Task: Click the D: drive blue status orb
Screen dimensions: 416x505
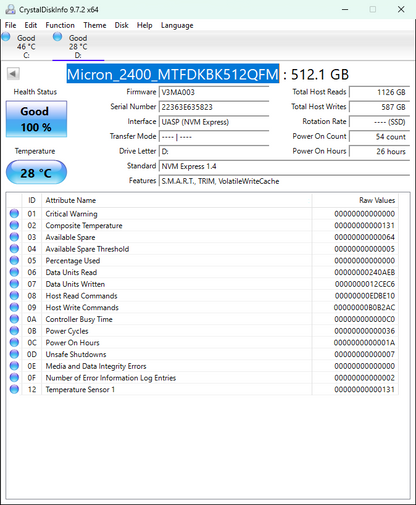Action: [58, 37]
